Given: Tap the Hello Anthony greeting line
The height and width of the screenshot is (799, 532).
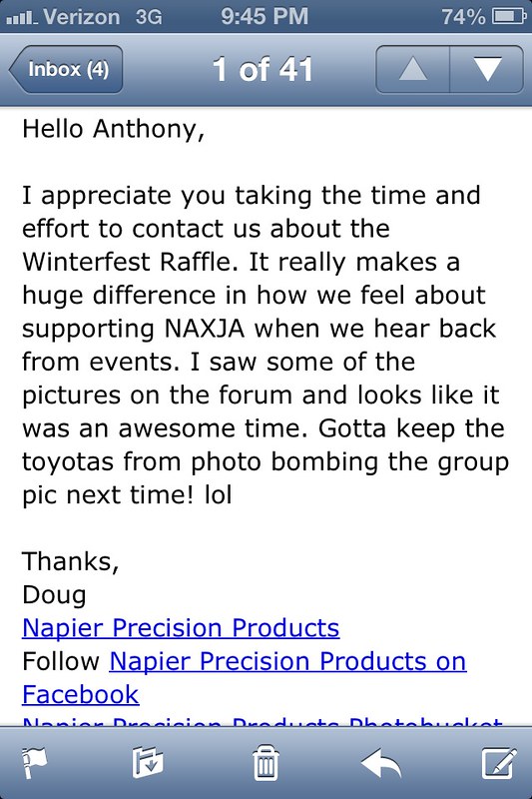Looking at the screenshot, I should (x=113, y=129).
